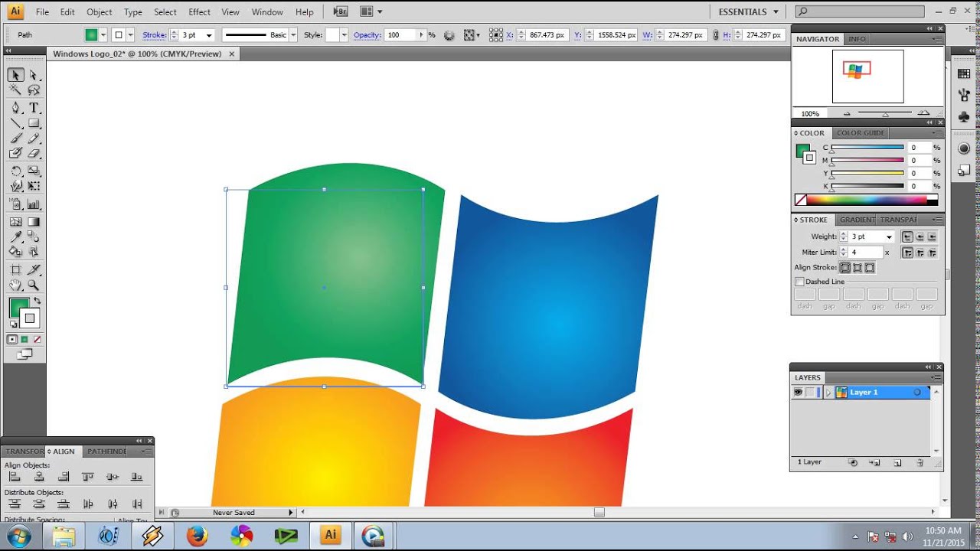Click the Fill swatch in Tools panel
The image size is (980, 551).
[19, 309]
